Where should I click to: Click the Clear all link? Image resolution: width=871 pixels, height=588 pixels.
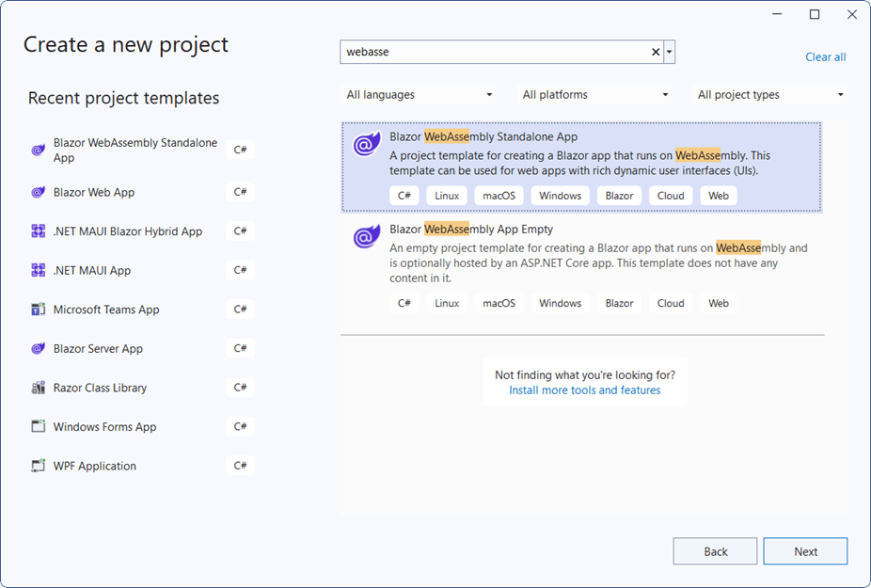[825, 56]
